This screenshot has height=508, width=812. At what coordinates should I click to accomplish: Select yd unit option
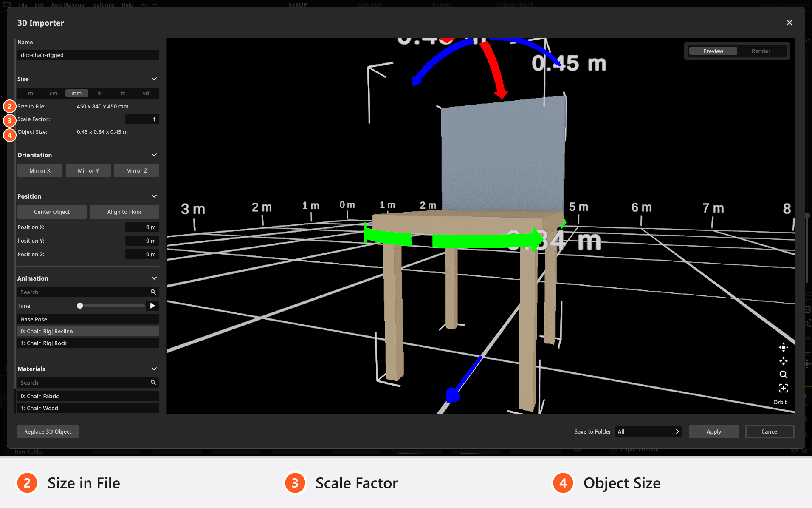coord(146,93)
